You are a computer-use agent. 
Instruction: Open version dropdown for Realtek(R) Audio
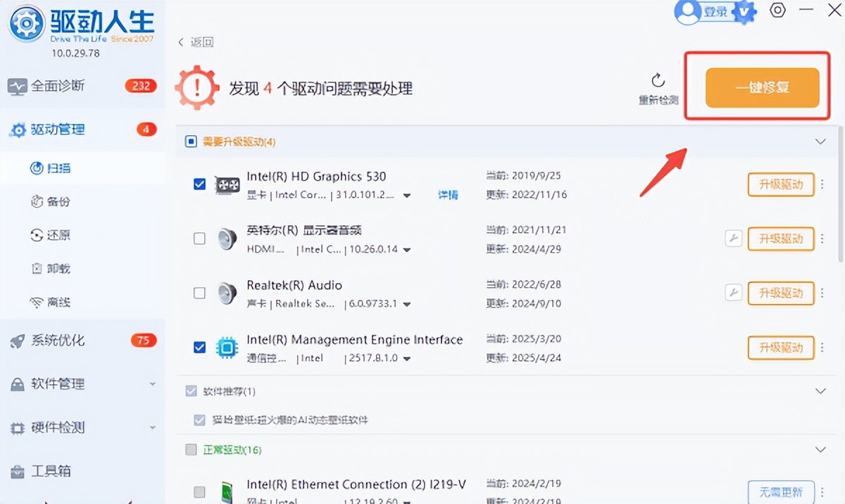407,305
